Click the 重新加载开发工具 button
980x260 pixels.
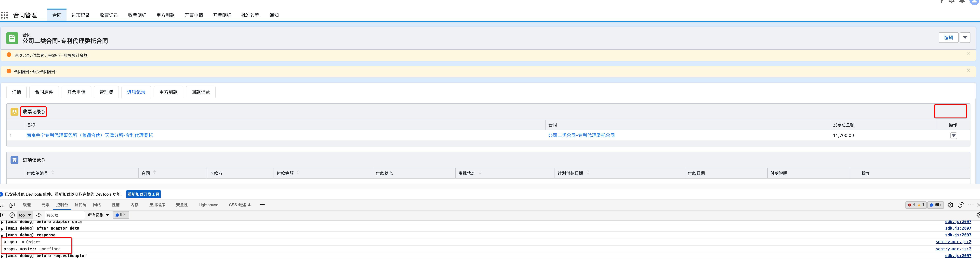point(143,194)
